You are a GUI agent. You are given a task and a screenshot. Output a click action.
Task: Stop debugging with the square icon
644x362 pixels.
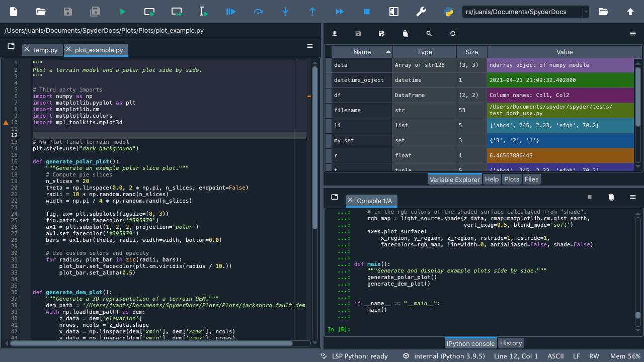(367, 12)
